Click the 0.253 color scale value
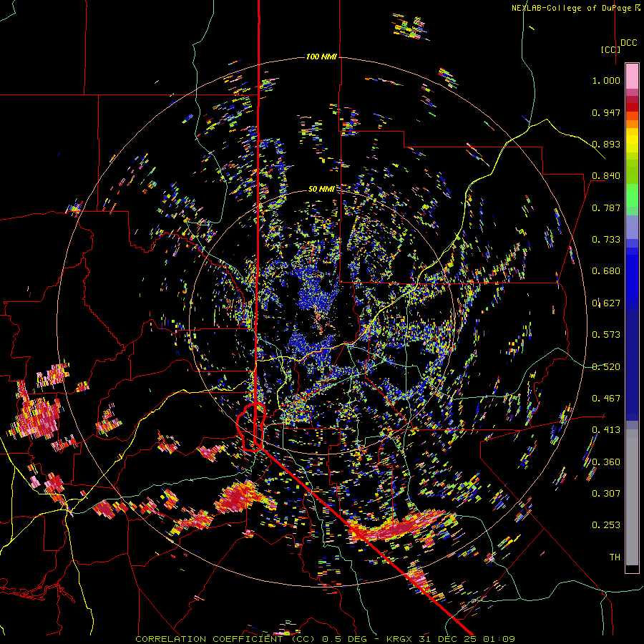This screenshot has width=644, height=644. 606,525
